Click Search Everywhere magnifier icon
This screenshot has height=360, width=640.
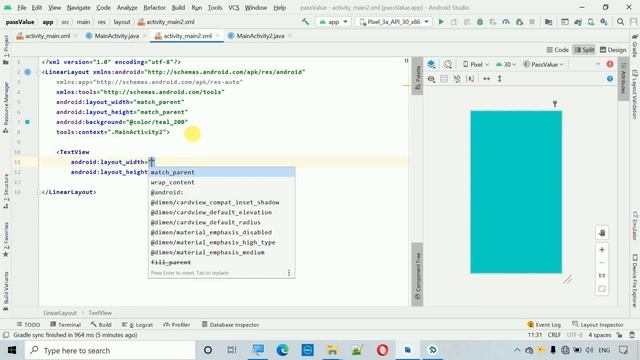(620, 22)
